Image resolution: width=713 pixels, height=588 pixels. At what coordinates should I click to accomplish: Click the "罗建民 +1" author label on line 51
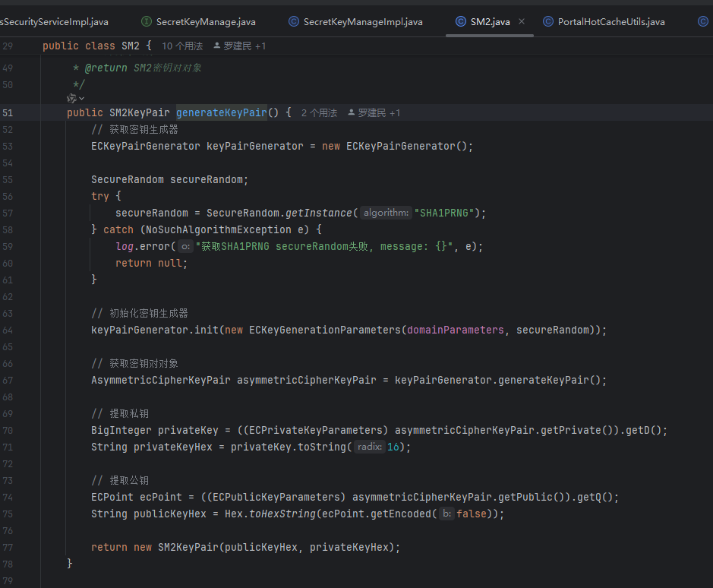pyautogui.click(x=379, y=113)
